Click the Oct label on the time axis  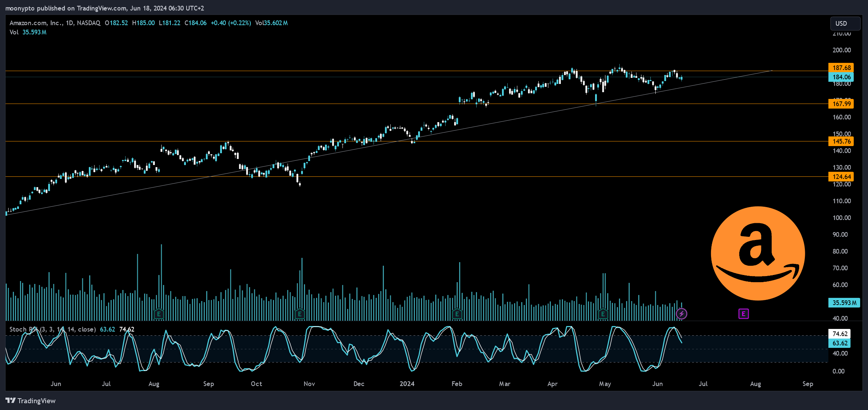click(x=257, y=384)
